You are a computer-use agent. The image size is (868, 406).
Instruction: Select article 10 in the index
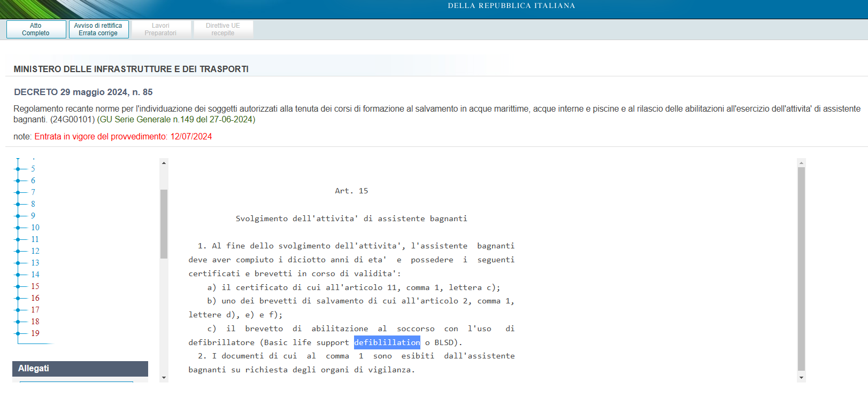[35, 228]
